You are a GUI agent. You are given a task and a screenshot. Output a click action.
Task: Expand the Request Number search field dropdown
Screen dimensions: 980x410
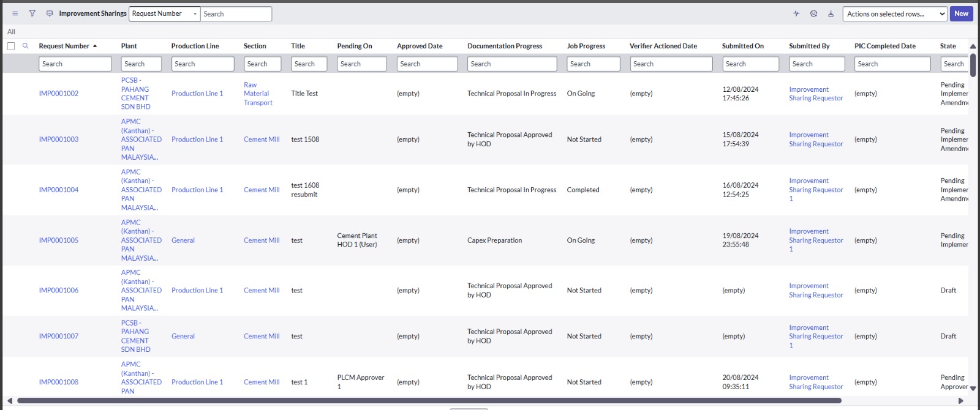pyautogui.click(x=164, y=13)
